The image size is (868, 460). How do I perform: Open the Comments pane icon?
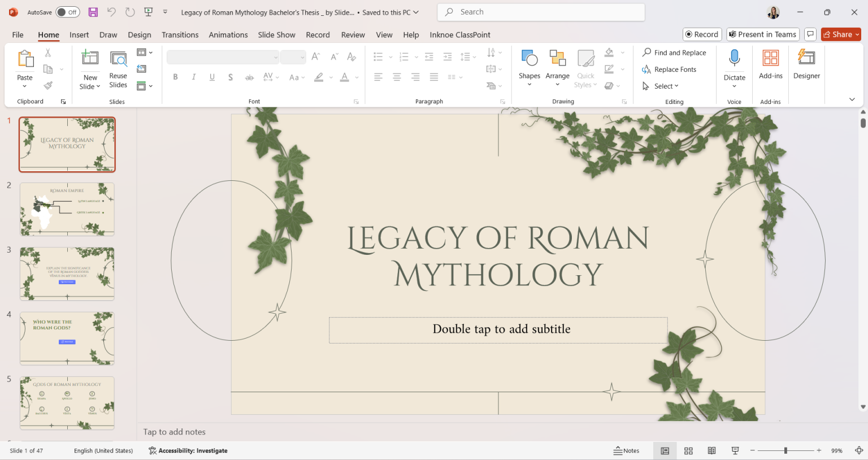point(810,34)
